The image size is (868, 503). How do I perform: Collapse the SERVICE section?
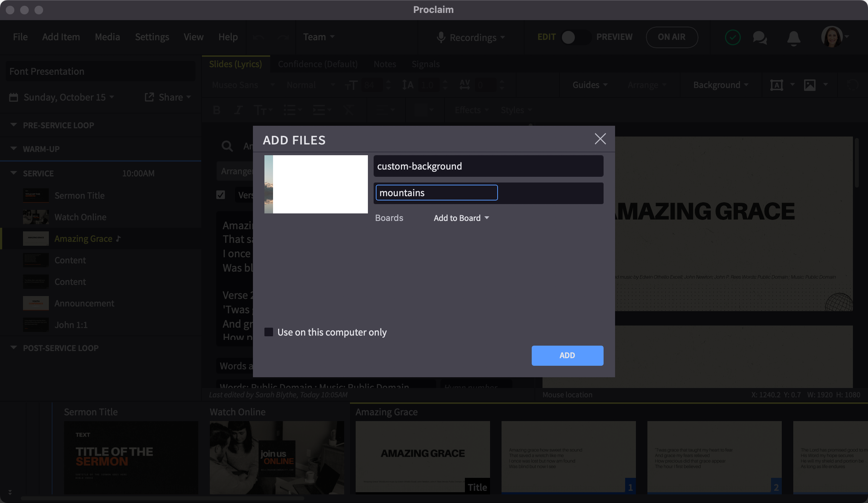[x=14, y=173]
